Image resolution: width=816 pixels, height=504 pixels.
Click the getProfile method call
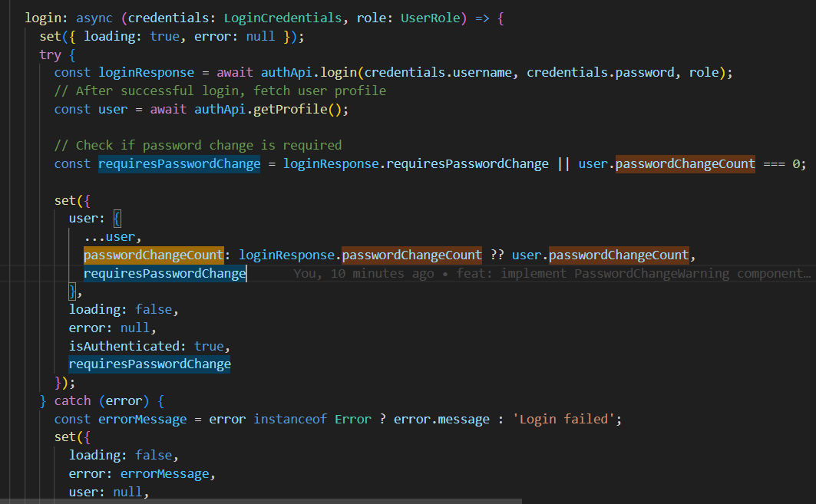[290, 109]
